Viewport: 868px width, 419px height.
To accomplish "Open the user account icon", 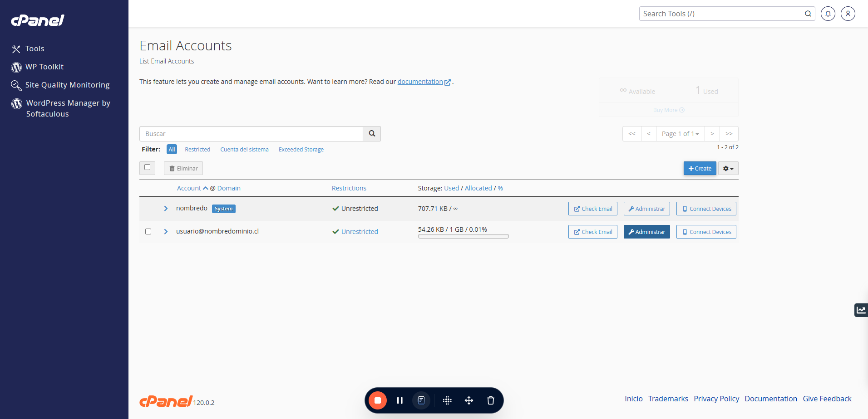I will pyautogui.click(x=848, y=14).
